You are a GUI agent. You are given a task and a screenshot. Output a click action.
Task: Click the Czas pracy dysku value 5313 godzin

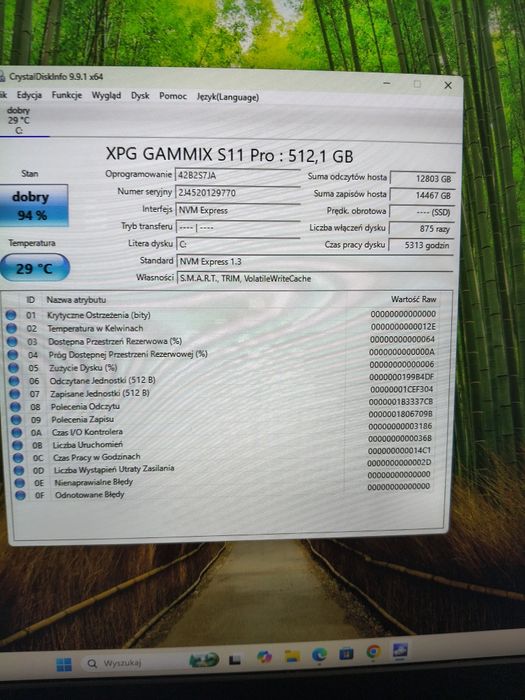[421, 245]
